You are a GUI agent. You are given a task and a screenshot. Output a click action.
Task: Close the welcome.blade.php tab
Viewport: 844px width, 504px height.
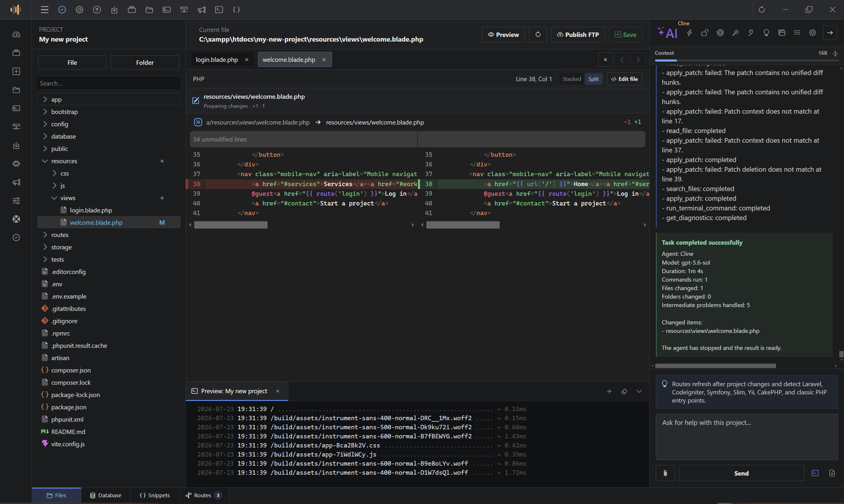324,59
